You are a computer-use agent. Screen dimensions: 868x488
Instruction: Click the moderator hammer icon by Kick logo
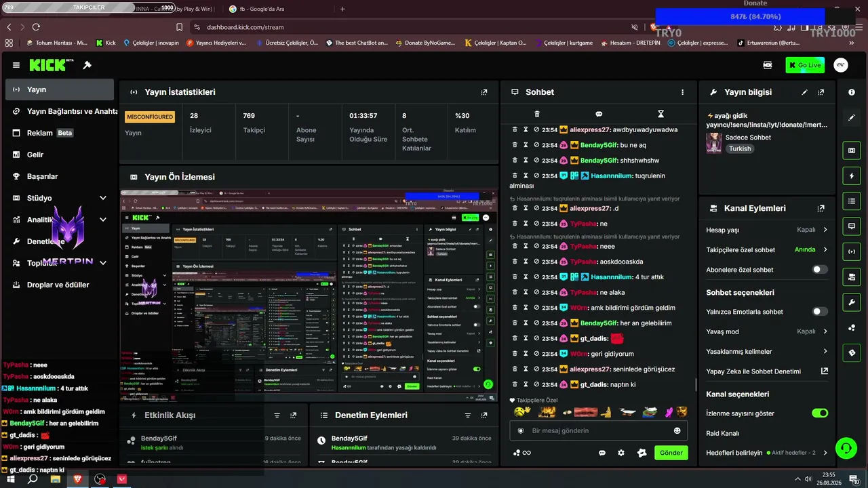(x=87, y=65)
